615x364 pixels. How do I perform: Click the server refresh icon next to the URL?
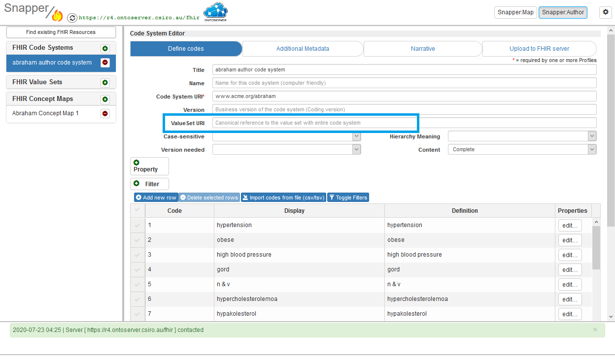pyautogui.click(x=72, y=18)
